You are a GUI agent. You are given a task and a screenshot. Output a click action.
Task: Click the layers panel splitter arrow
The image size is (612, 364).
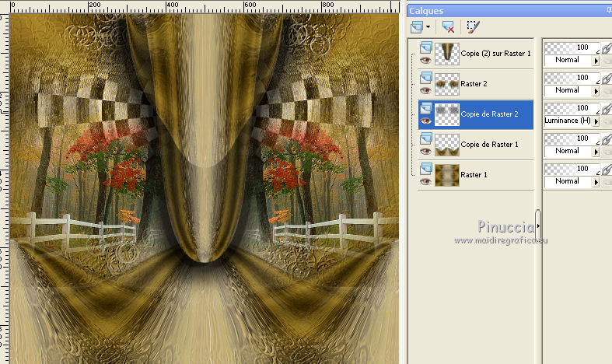pyautogui.click(x=538, y=226)
